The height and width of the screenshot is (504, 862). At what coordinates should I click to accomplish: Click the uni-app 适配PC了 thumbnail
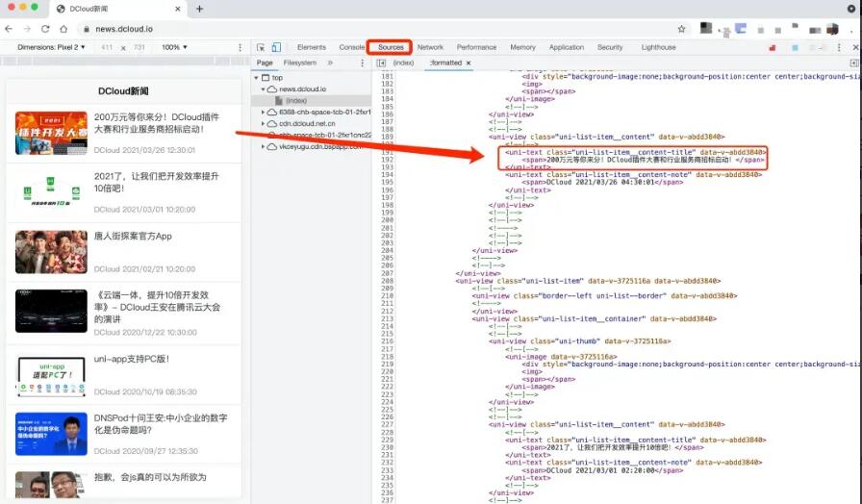click(x=51, y=376)
